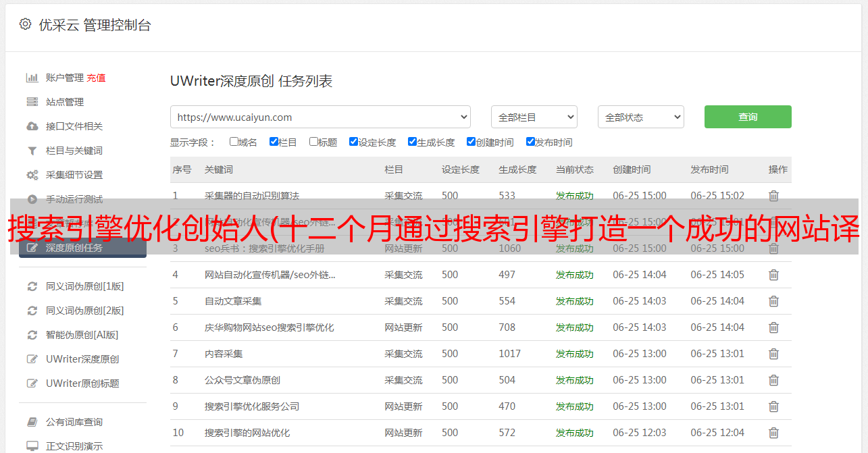Click the gear icon beside 优采云 管理控制台
Viewport: 868px width, 453px height.
click(x=25, y=24)
